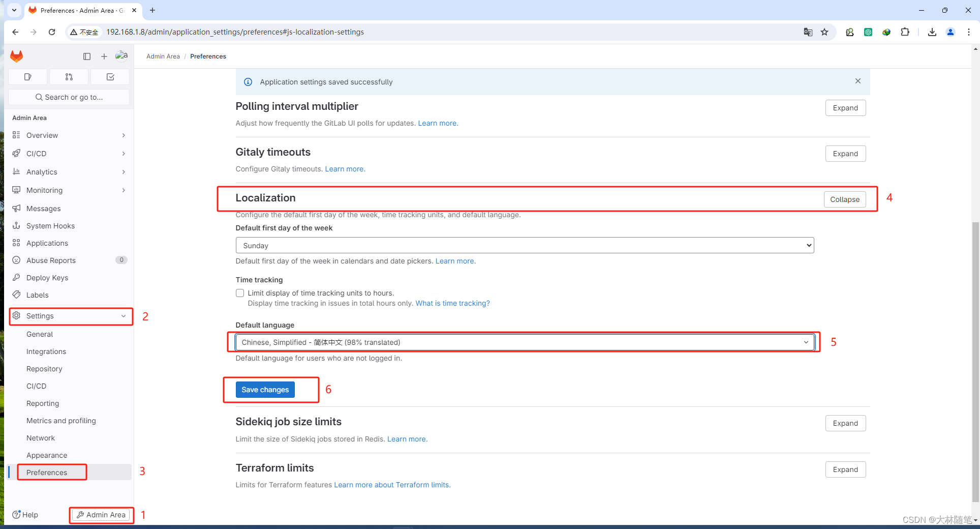The image size is (980, 529).
Task: Toggle the sidebar panel icon
Action: (87, 56)
